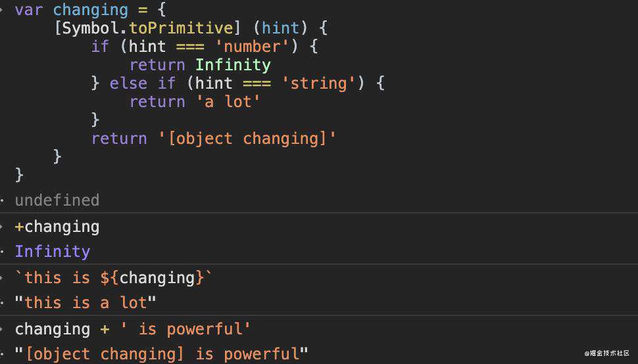This screenshot has height=364, width=638.
Task: Click the 'hint' parameter in function signature
Action: [x=280, y=28]
